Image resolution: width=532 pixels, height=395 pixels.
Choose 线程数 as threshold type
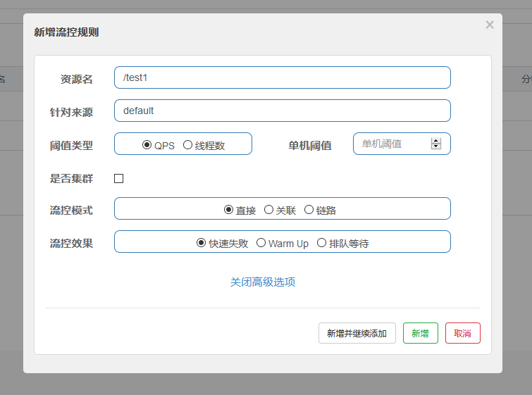pos(187,145)
